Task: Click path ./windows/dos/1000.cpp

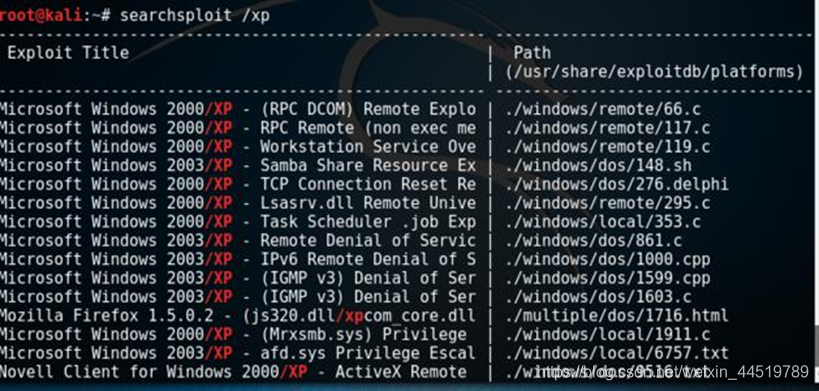Action: (x=607, y=259)
